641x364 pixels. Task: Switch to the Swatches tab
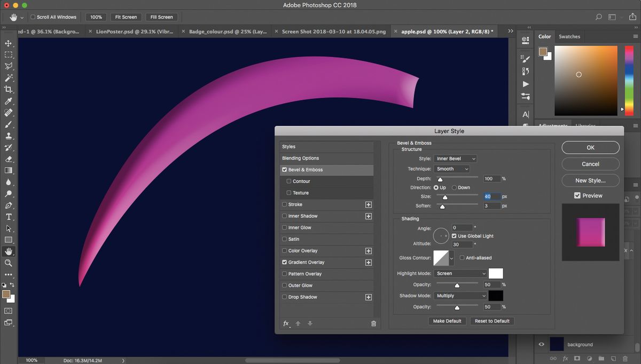569,36
